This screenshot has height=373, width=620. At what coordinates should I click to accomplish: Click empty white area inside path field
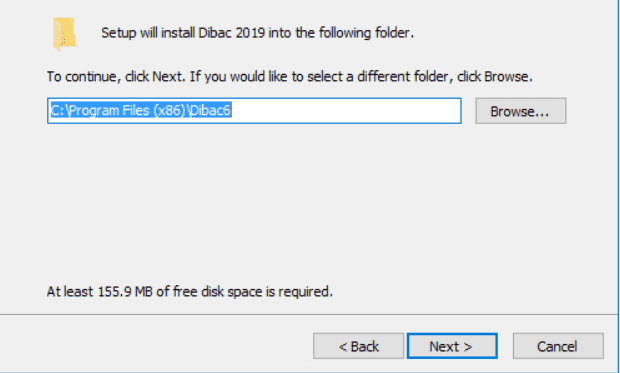click(x=344, y=111)
